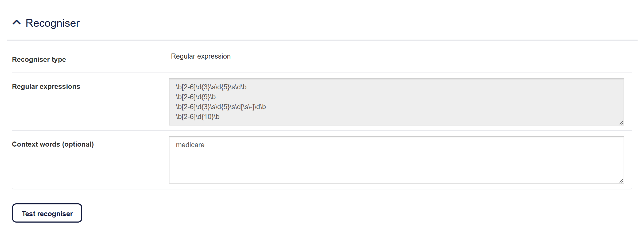This screenshot has height=229, width=644.
Task: Click the word medicare in Context words
Action: click(x=190, y=145)
